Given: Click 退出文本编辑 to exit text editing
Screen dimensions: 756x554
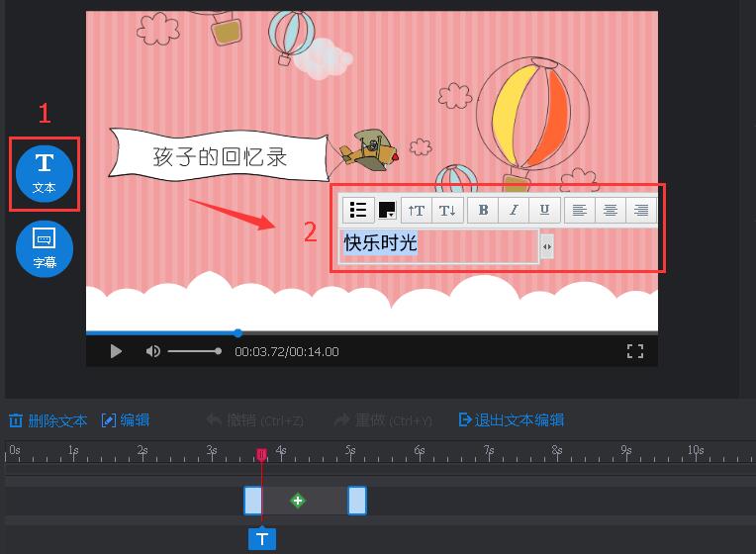Looking at the screenshot, I should [x=511, y=420].
